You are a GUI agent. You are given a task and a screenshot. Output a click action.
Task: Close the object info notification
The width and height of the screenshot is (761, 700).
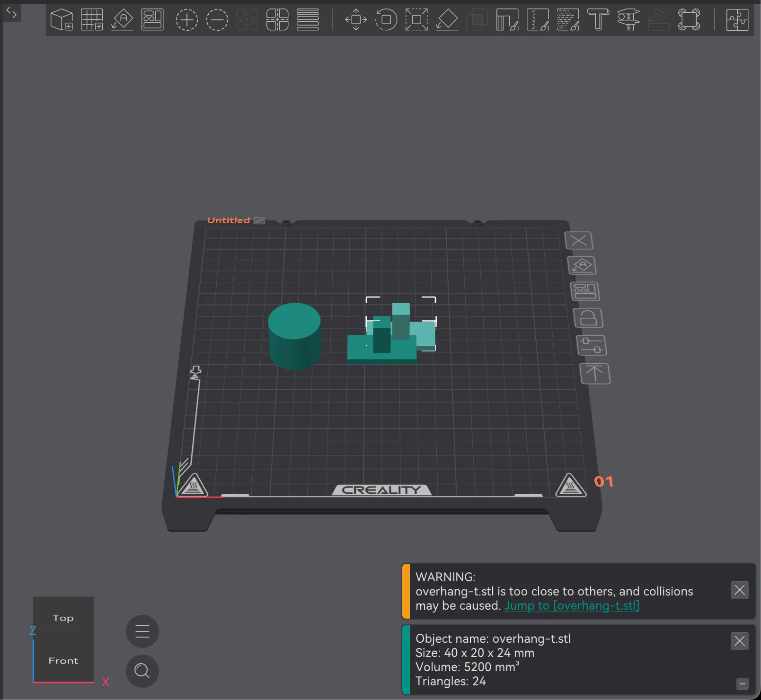(739, 641)
